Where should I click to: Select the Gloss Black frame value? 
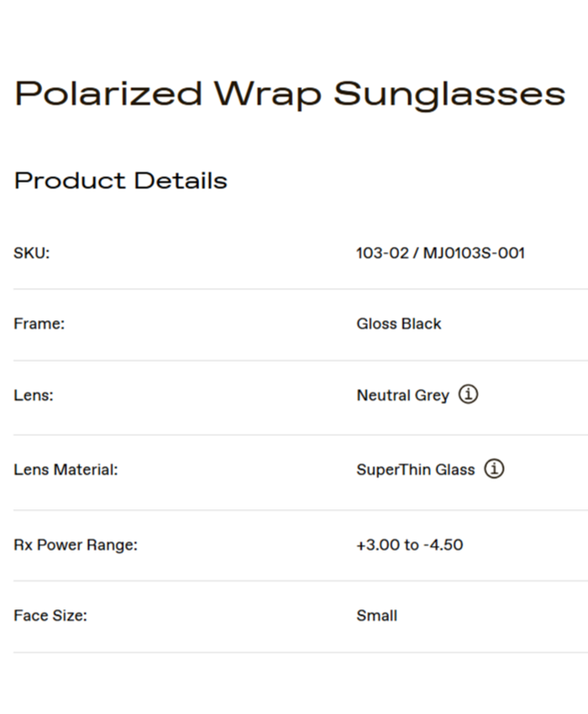pos(399,323)
